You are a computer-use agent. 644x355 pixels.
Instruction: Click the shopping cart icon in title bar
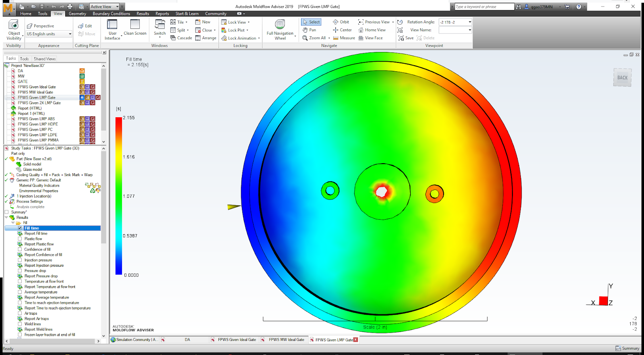pos(568,7)
